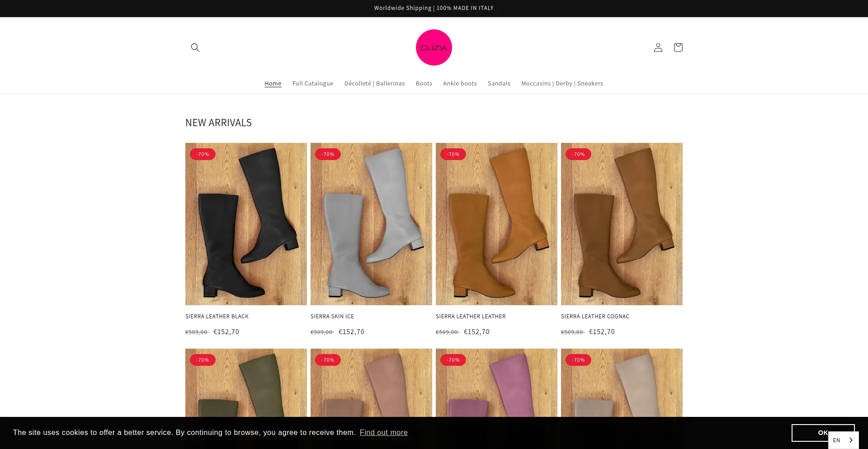
Task: View the grey Sierra Skin Ice boot image
Action: pyautogui.click(x=371, y=224)
